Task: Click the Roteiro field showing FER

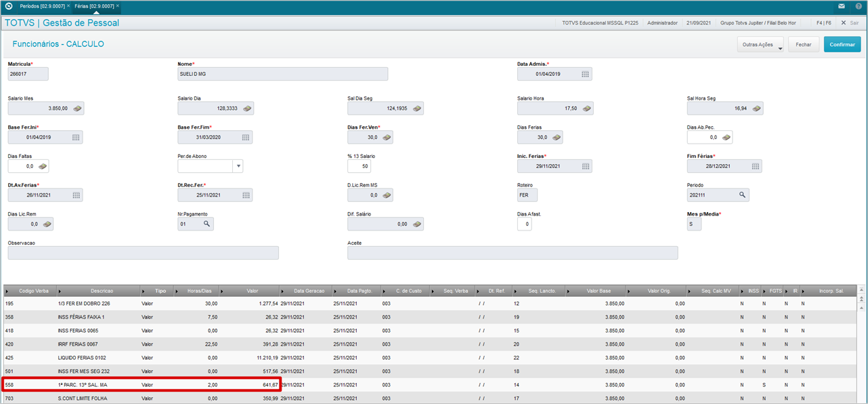Action: [527, 195]
